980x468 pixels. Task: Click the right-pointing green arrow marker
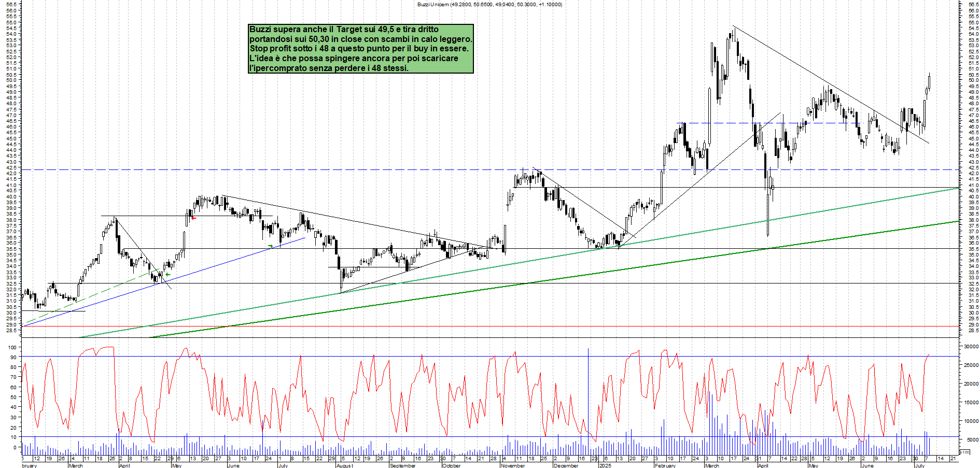(270, 246)
